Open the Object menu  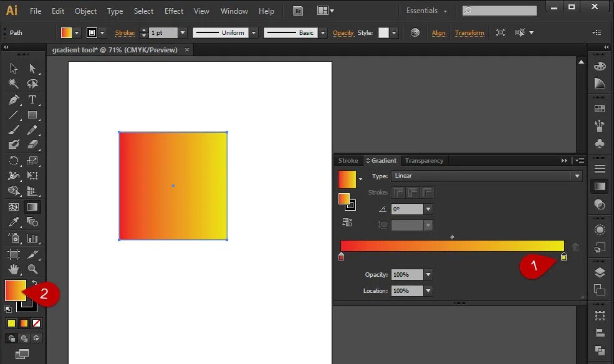click(x=86, y=11)
